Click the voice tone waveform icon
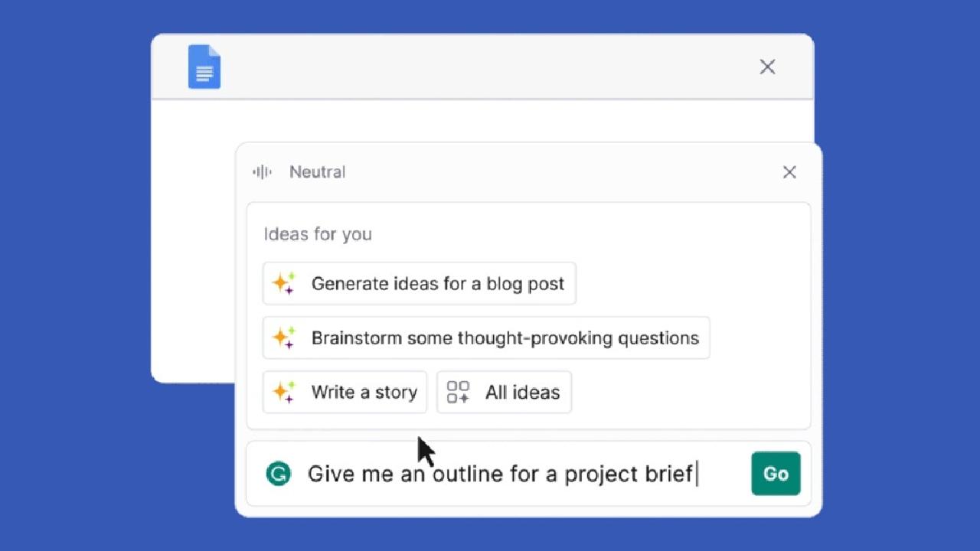 [262, 172]
